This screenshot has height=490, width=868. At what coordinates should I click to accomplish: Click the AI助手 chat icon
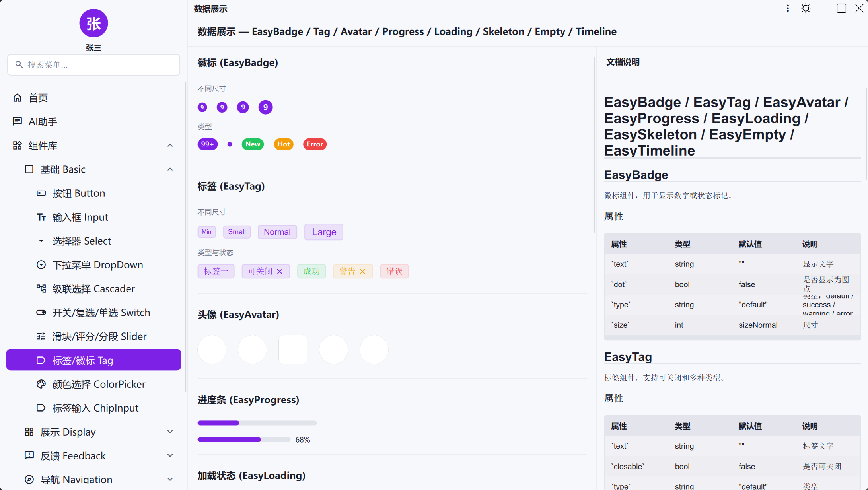tap(17, 122)
